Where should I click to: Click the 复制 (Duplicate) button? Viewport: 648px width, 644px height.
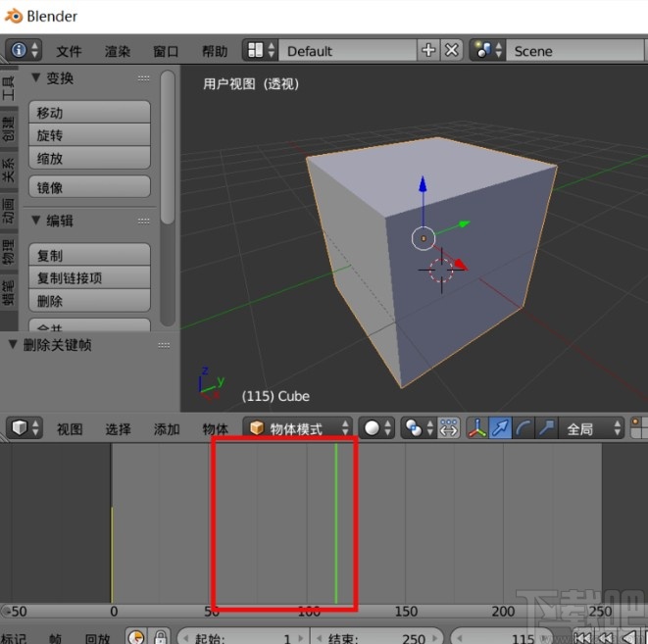pos(89,255)
